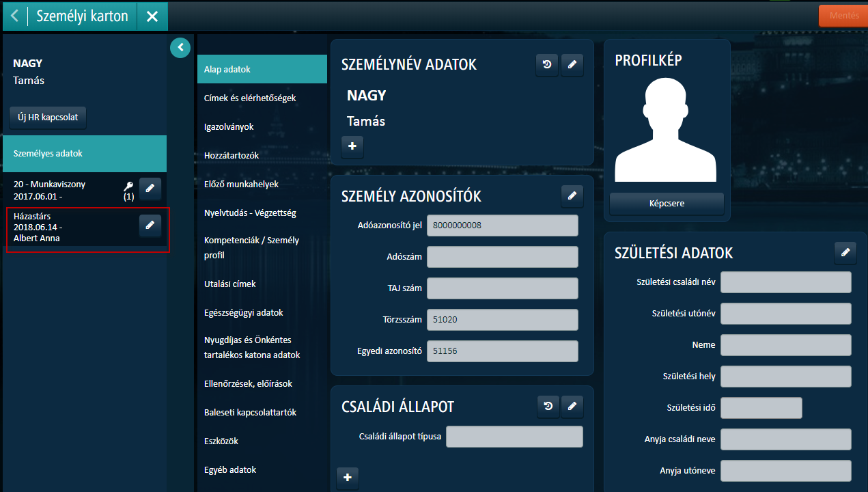The image size is (868, 492).
Task: Edit the Személynév adatok section
Action: coord(572,65)
